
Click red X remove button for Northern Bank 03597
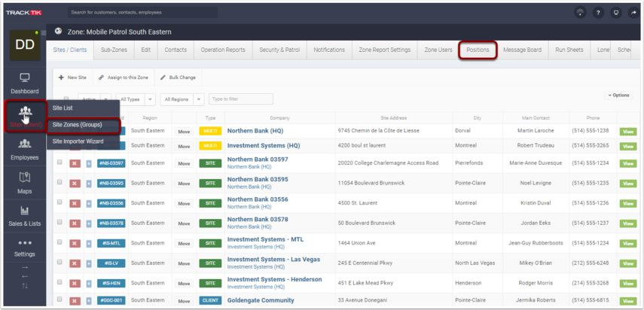tap(75, 163)
